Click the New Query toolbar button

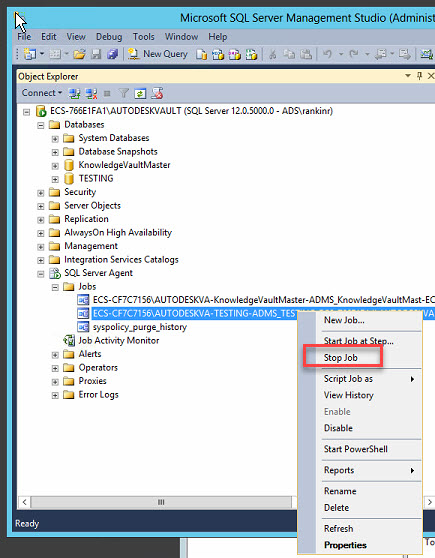158,54
